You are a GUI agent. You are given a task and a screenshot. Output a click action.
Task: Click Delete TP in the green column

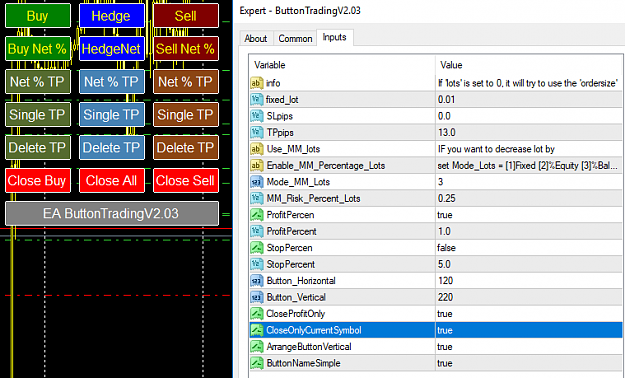tap(38, 148)
